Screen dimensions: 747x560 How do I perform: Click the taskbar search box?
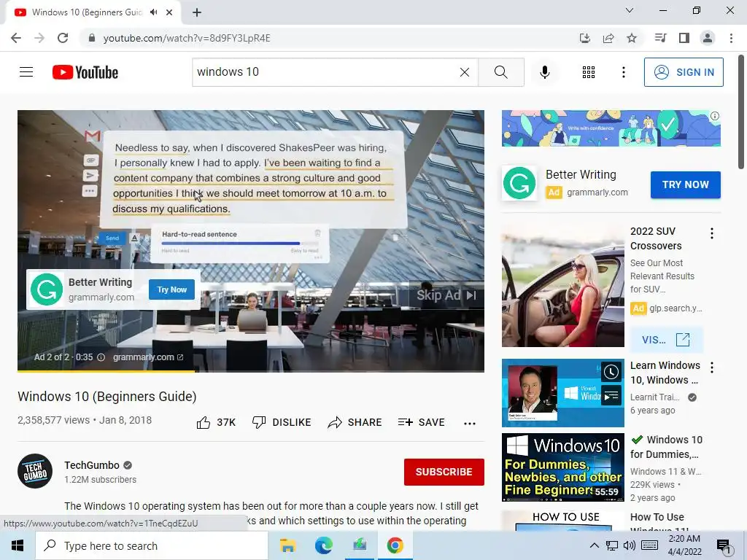[152, 545]
